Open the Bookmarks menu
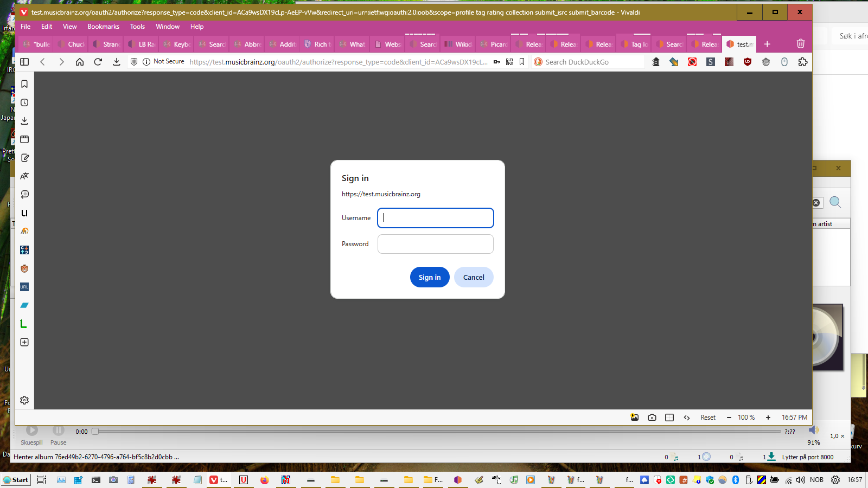The image size is (868, 488). click(103, 27)
